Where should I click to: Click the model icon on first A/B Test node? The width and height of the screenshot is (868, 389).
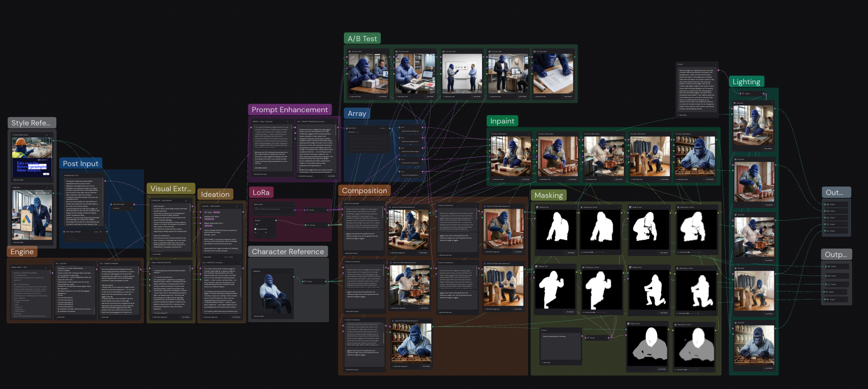350,52
